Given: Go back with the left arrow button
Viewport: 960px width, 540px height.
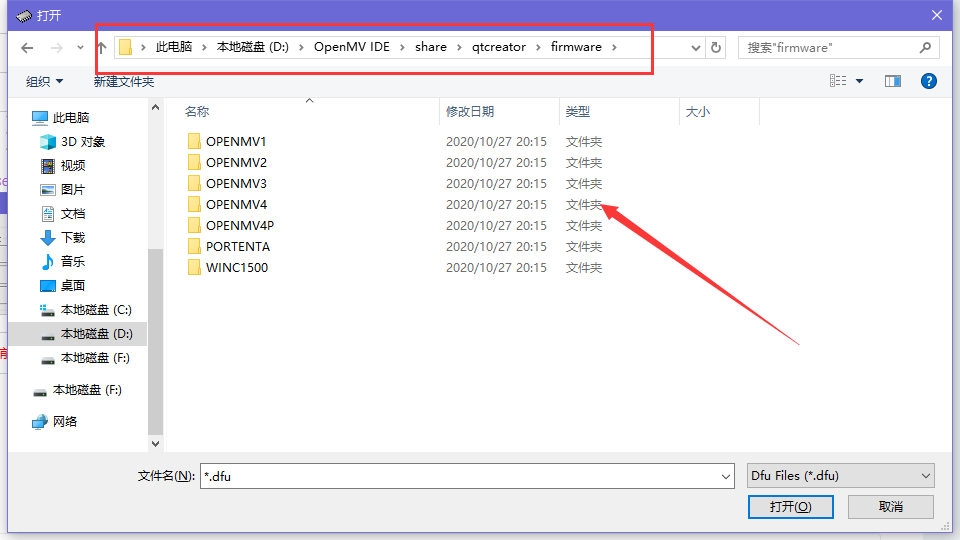Looking at the screenshot, I should pyautogui.click(x=27, y=48).
